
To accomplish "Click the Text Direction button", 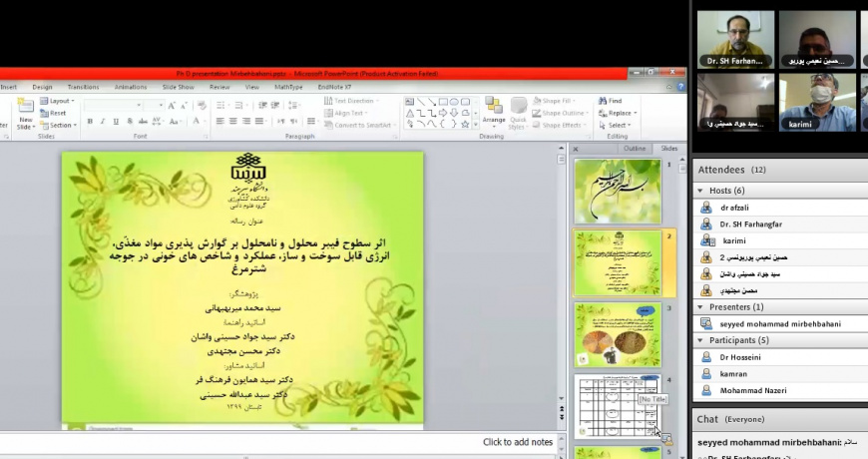I will pos(351,101).
